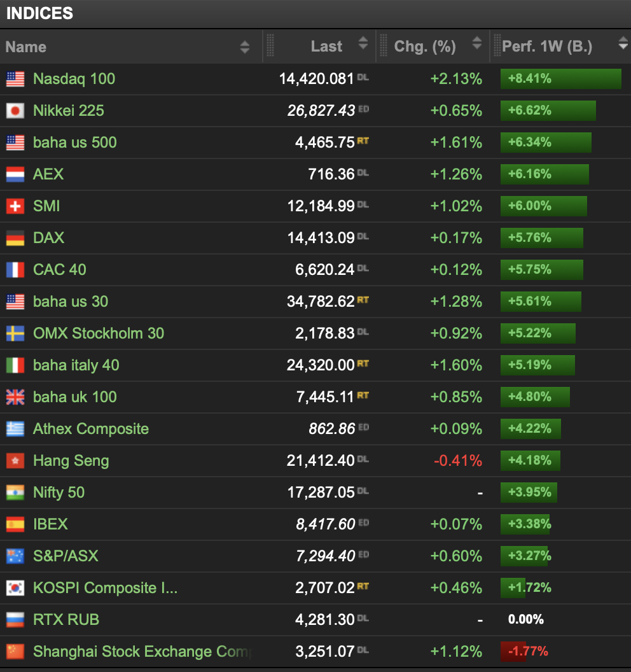
Task: Click the Hong Kong flag beside Hang Seng
Action: 15,461
